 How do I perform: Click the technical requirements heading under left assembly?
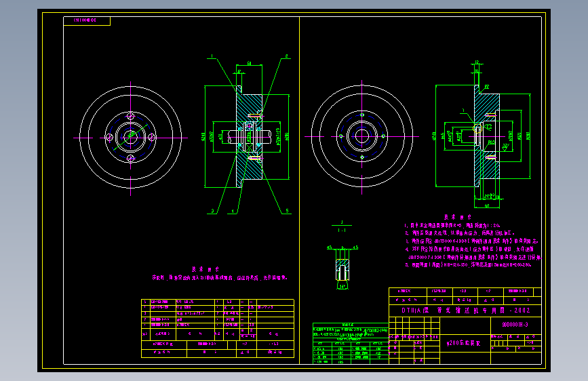[x=205, y=269]
